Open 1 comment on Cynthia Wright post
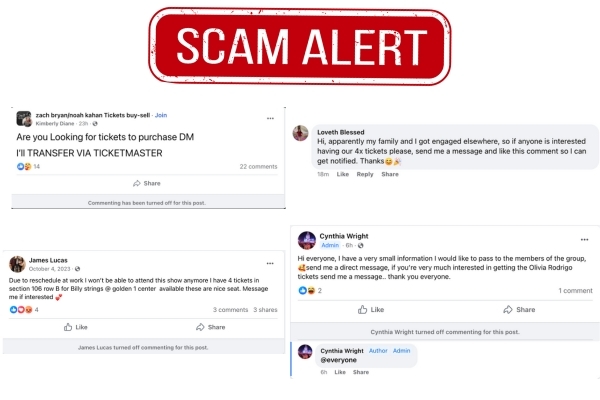Viewport: 600px width, 400px height. point(575,291)
